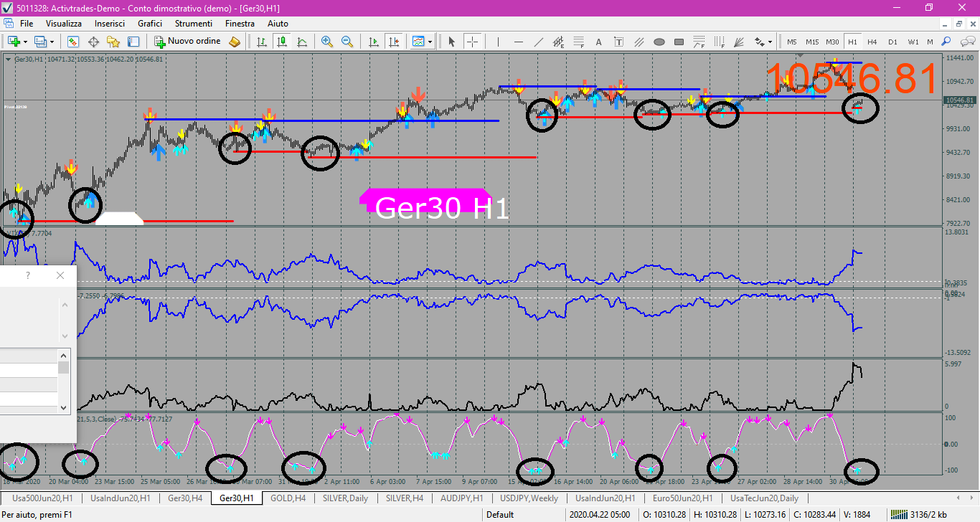Image resolution: width=980 pixels, height=522 pixels.
Task: Collapse the Ger30,H1 chart title triangle
Action: coord(7,59)
